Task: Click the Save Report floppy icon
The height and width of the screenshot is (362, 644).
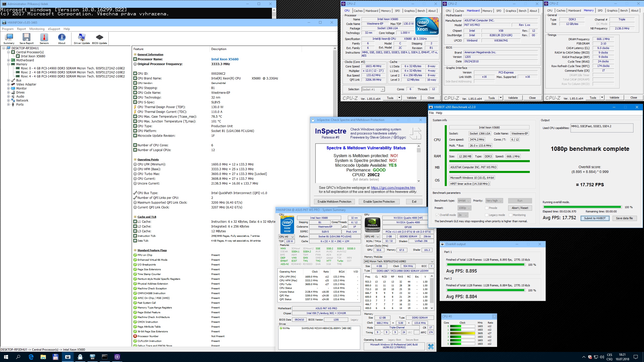Action: click(x=26, y=39)
